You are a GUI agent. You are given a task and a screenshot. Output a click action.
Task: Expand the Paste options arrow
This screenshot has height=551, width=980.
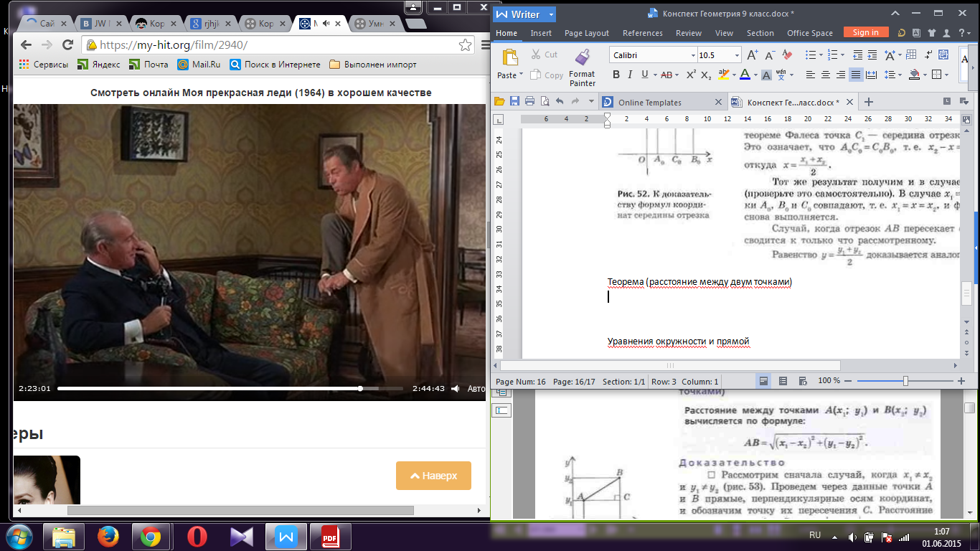click(x=522, y=75)
